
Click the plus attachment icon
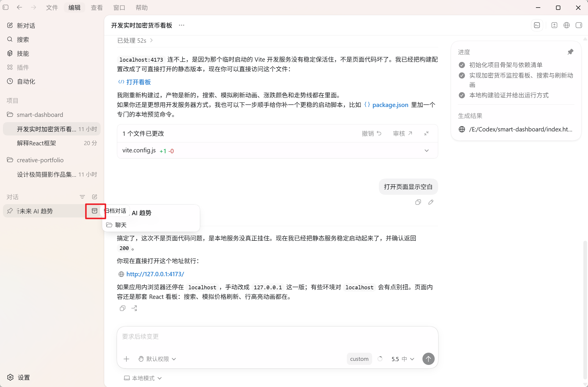tap(126, 359)
